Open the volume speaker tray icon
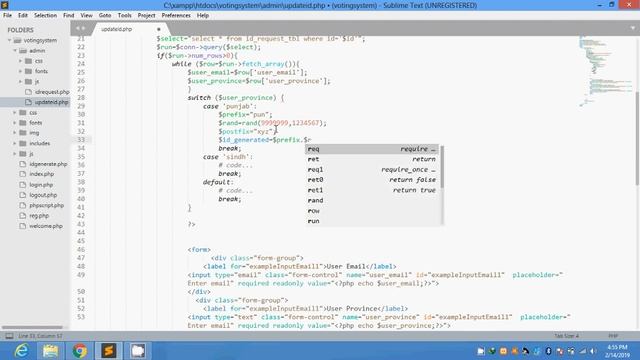640x360 pixels. pos(593,351)
